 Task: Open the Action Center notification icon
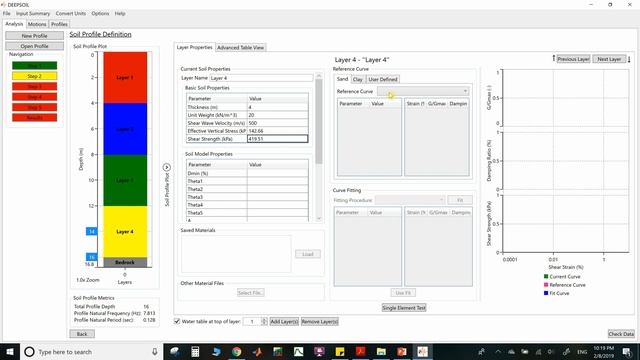(x=627, y=352)
